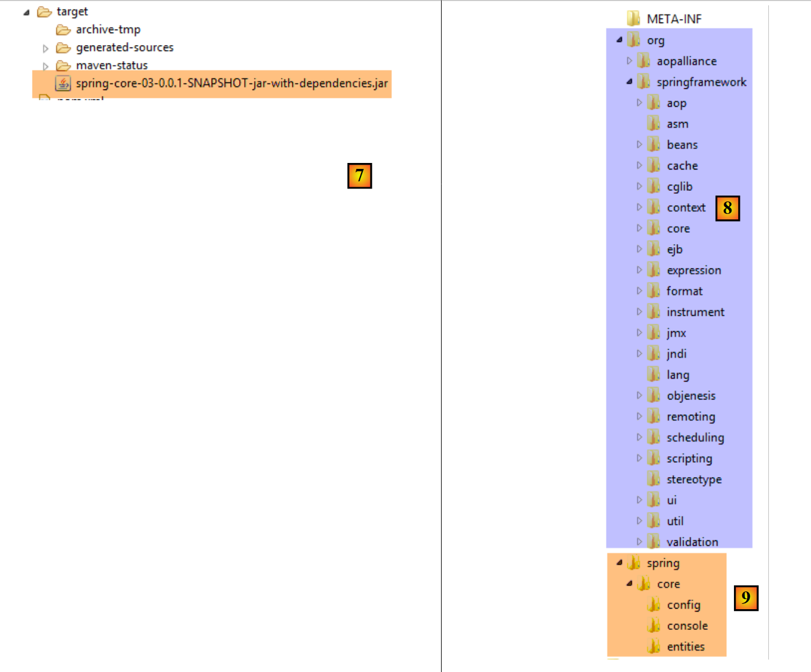Collapse the spring folder node
The image size is (811, 672).
(620, 563)
